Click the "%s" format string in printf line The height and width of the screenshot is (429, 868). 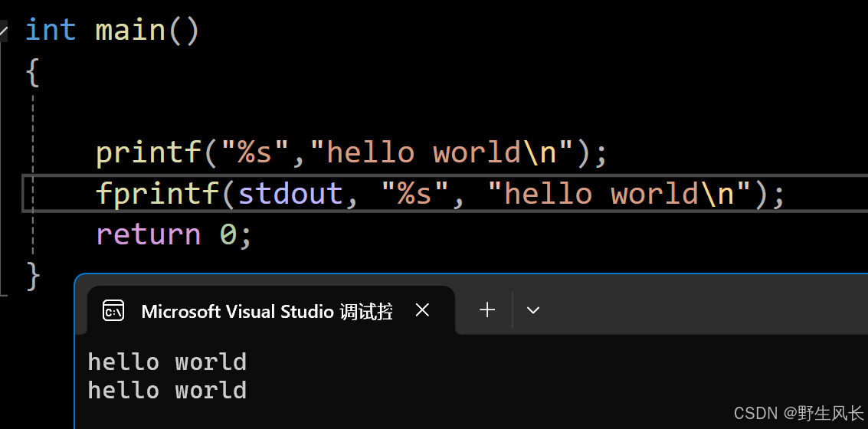pyautogui.click(x=254, y=152)
